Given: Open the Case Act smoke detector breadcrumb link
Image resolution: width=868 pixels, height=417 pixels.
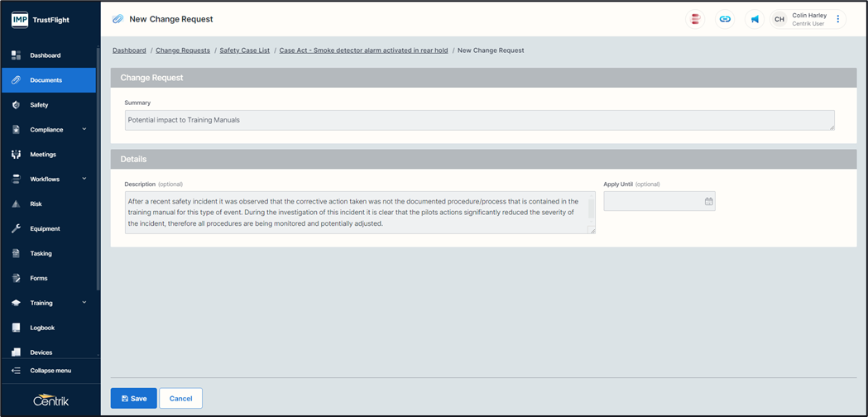Looking at the screenshot, I should [364, 50].
